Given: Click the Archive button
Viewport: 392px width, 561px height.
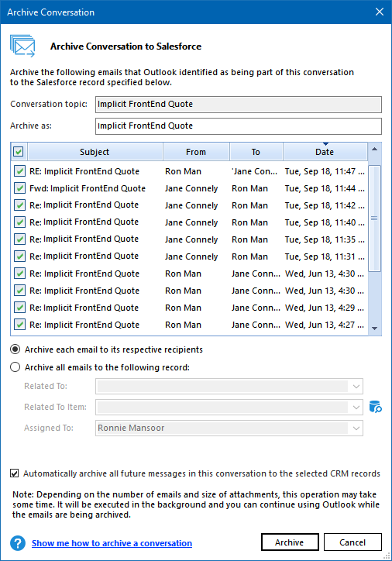Looking at the screenshot, I should coord(290,542).
